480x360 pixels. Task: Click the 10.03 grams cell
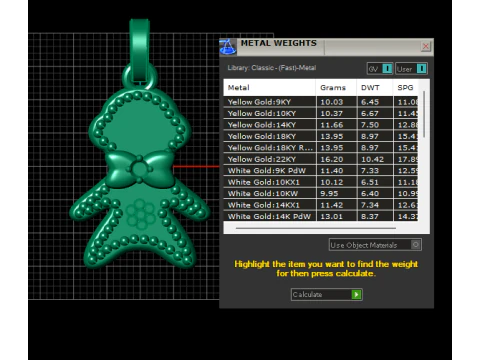336,102
